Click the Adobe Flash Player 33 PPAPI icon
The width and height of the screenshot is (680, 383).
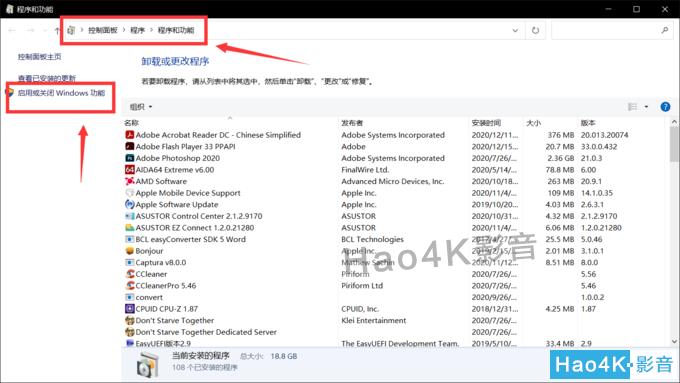(129, 147)
